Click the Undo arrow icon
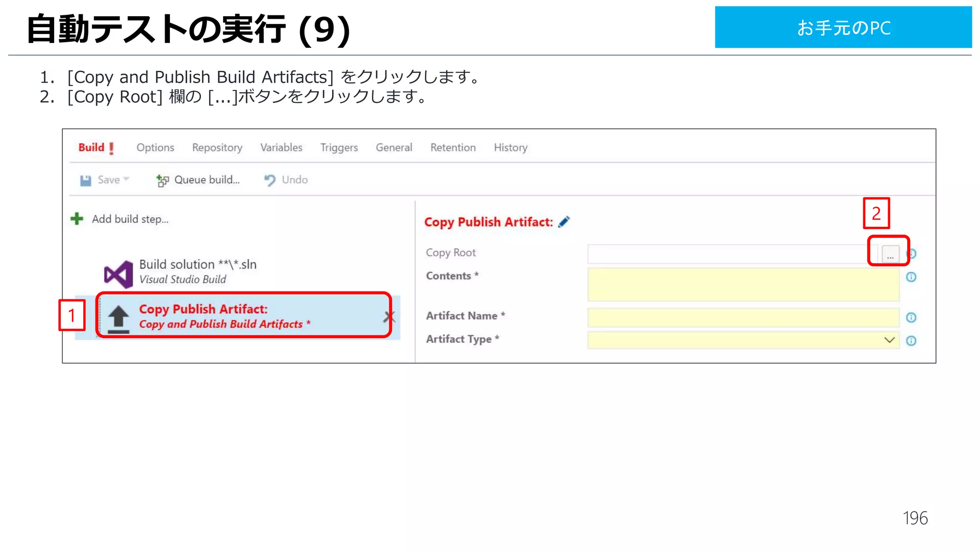 point(270,180)
